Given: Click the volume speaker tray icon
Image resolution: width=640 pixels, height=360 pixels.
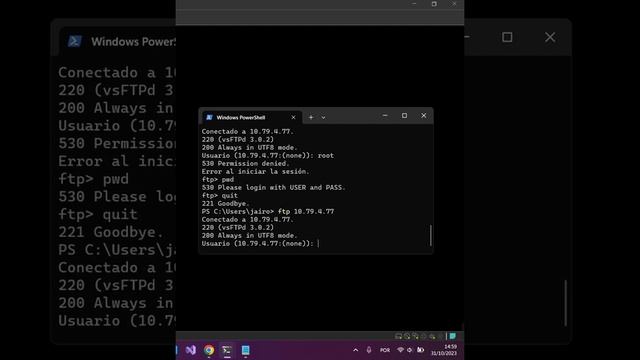Looking at the screenshot, I should tap(409, 350).
